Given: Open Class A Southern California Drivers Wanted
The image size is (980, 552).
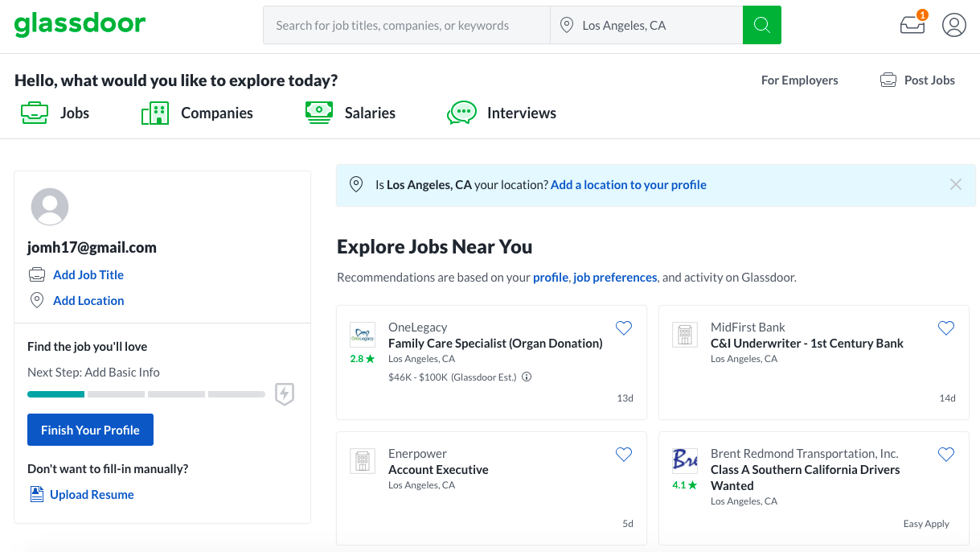Looking at the screenshot, I should click(806, 477).
